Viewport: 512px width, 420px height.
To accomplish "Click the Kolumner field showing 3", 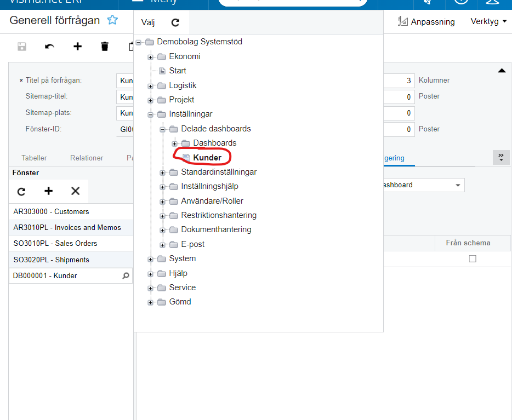I will [x=399, y=80].
